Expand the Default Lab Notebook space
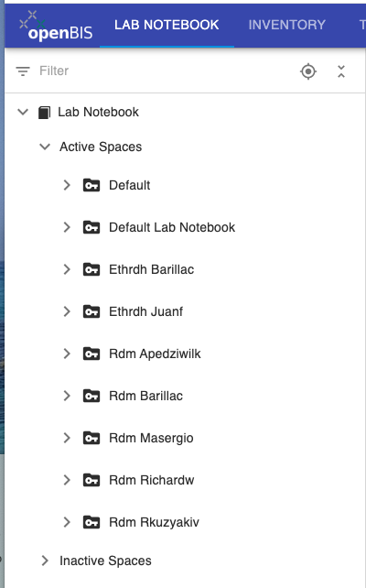The width and height of the screenshot is (366, 588). point(67,227)
